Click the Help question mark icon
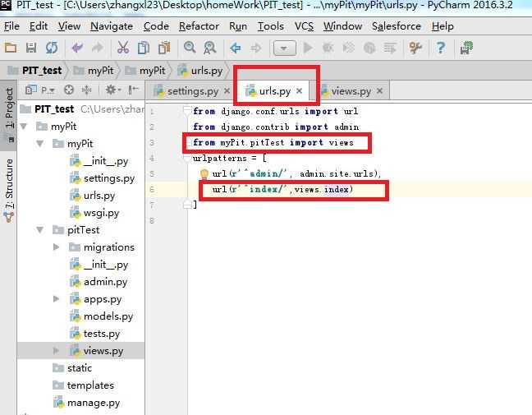This screenshot has height=415, width=532. click(x=440, y=48)
